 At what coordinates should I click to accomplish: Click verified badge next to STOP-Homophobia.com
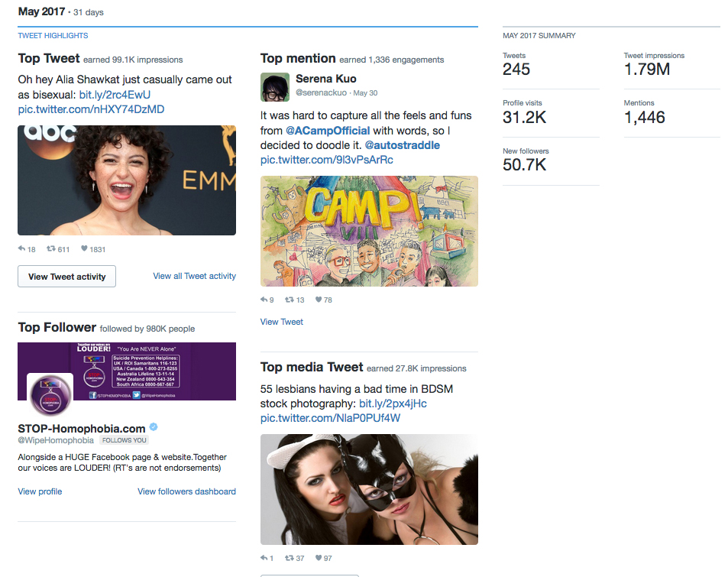154,427
